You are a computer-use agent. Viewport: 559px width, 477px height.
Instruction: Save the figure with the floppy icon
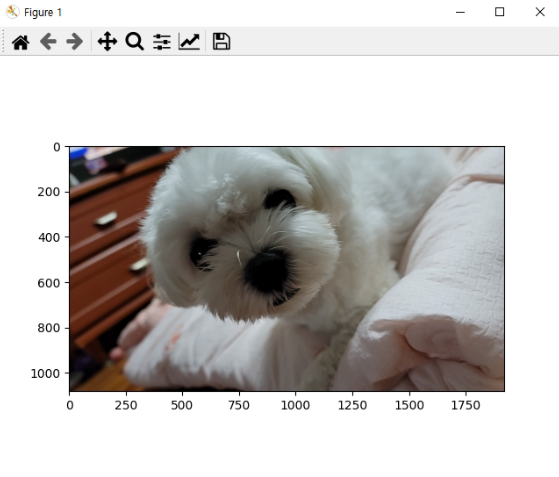pos(221,41)
